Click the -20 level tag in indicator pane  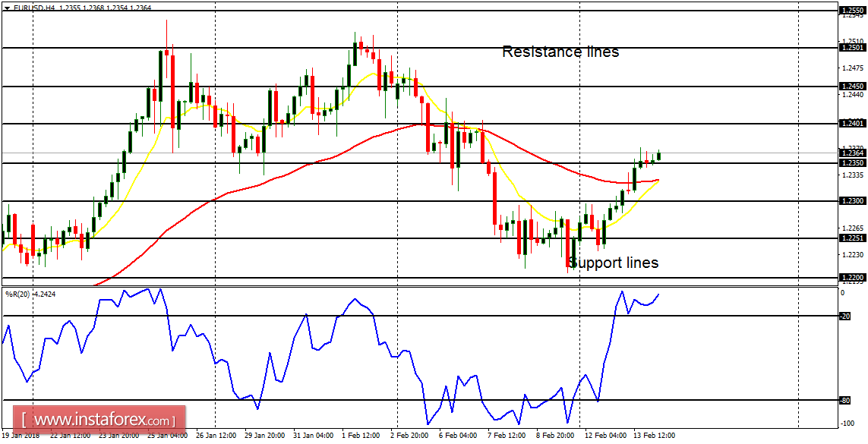click(x=845, y=316)
